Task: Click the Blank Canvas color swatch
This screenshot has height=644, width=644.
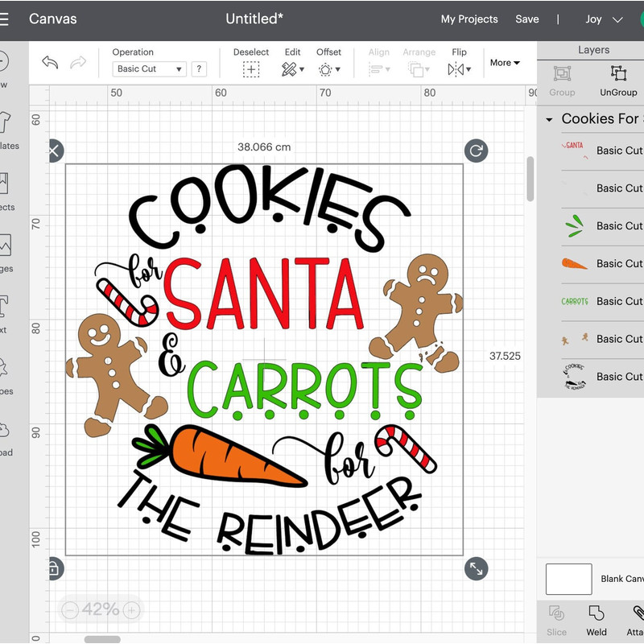Action: click(568, 579)
